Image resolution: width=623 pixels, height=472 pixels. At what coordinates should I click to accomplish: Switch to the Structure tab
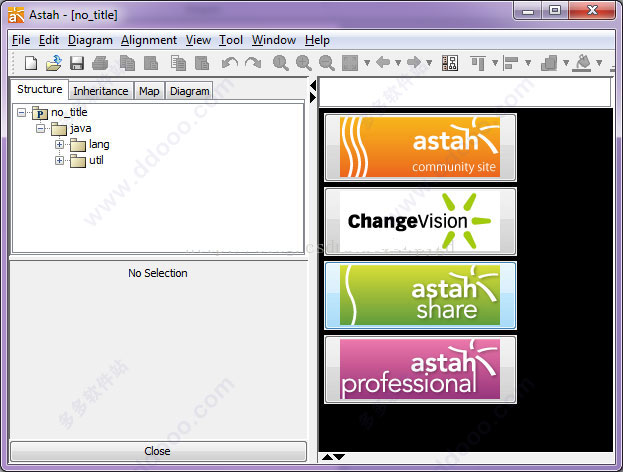(39, 89)
